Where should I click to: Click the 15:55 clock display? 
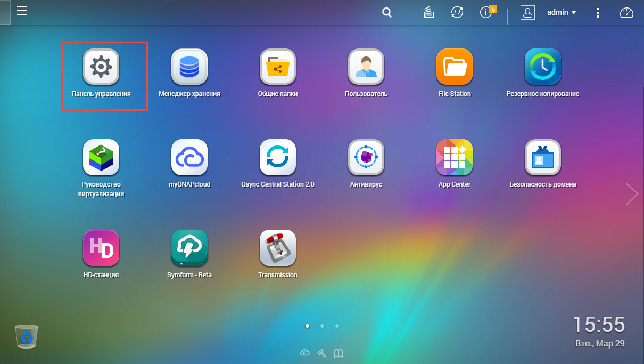click(x=599, y=325)
